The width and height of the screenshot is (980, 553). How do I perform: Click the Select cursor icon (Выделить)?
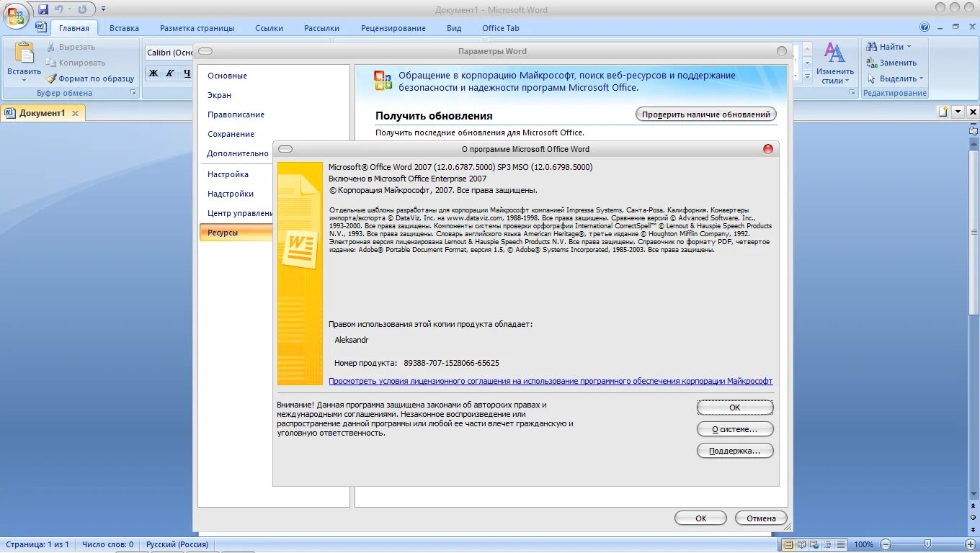871,78
